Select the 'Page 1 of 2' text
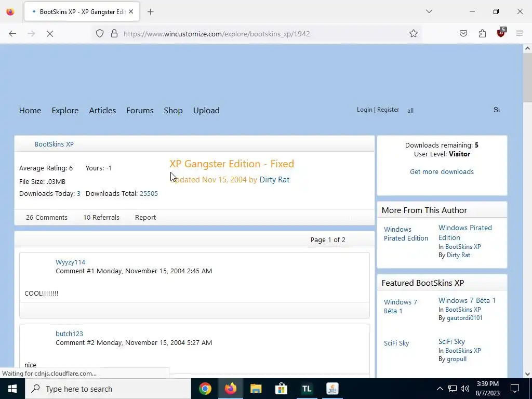Screen dimensions: 532x399 point(328,240)
